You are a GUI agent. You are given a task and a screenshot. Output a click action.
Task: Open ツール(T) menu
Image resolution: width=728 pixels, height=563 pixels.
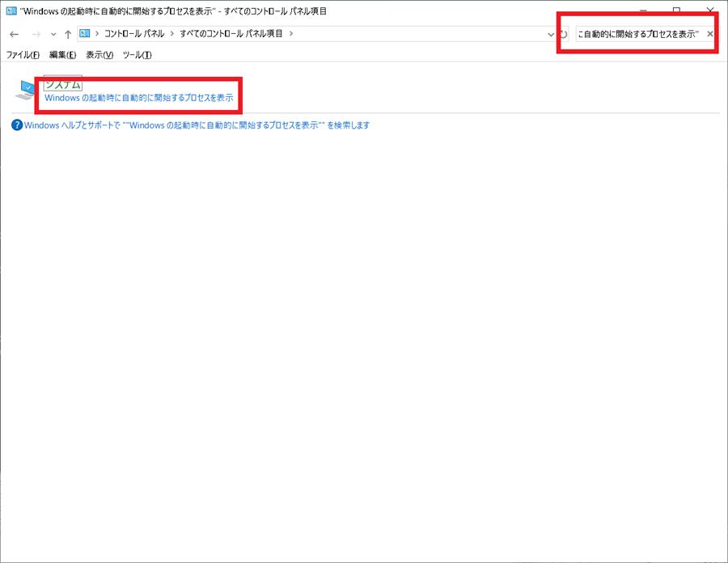(137, 55)
